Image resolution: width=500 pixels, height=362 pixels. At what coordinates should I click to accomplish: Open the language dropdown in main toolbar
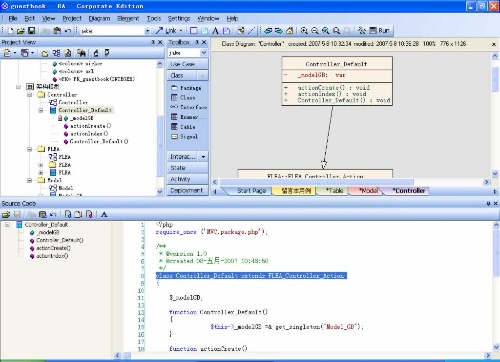click(x=147, y=31)
